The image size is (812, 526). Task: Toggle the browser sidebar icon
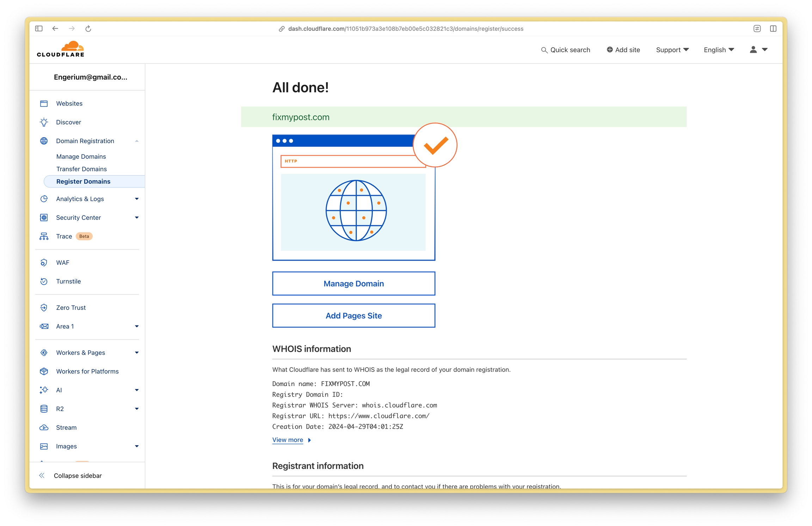click(x=39, y=29)
